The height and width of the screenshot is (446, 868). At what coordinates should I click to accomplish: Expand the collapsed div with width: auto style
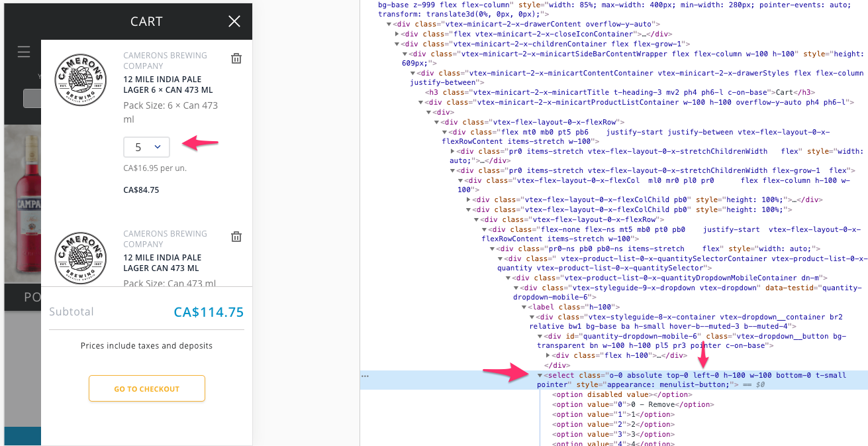tap(452, 151)
